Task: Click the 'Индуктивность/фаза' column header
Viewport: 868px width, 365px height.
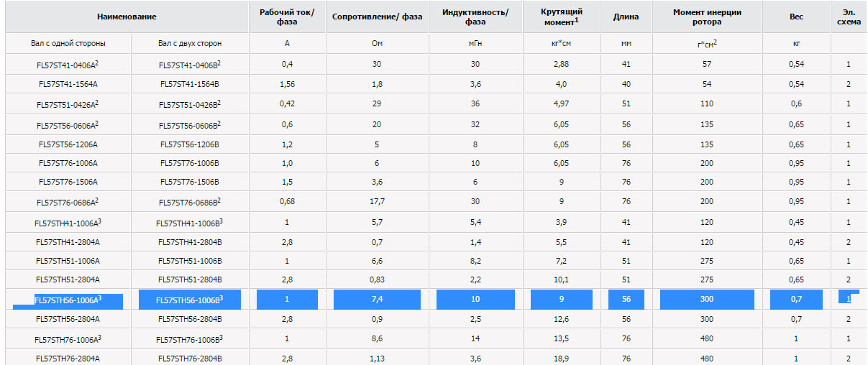Action: tap(475, 17)
